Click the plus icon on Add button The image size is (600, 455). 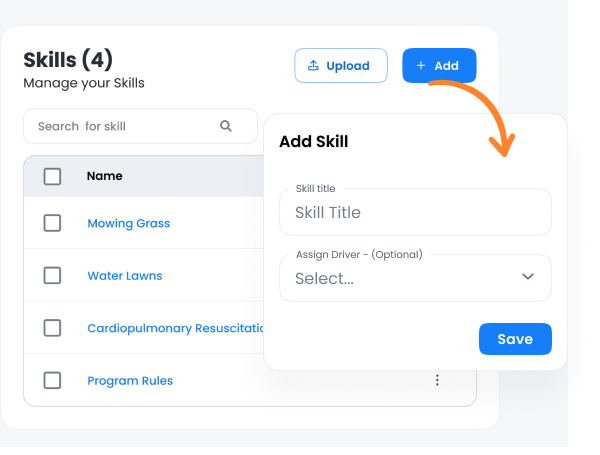(x=421, y=66)
